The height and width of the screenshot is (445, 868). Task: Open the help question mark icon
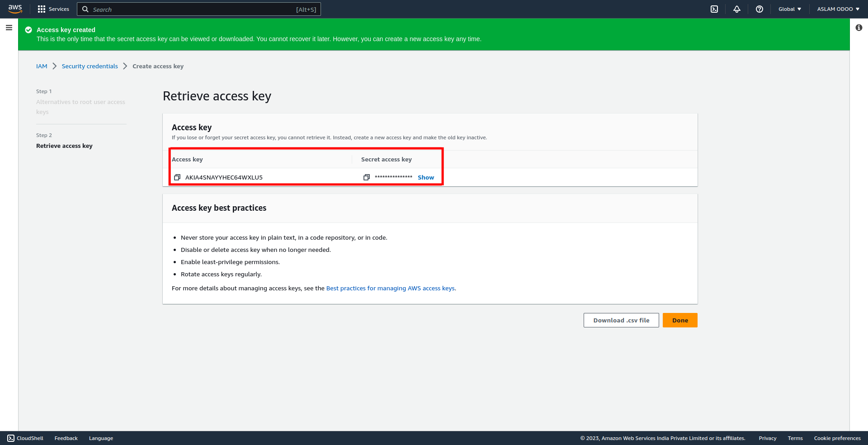759,9
